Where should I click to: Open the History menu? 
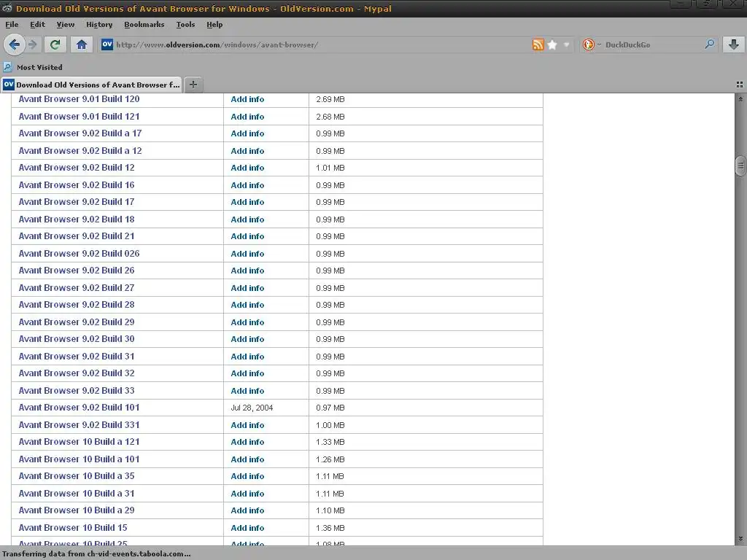click(99, 24)
